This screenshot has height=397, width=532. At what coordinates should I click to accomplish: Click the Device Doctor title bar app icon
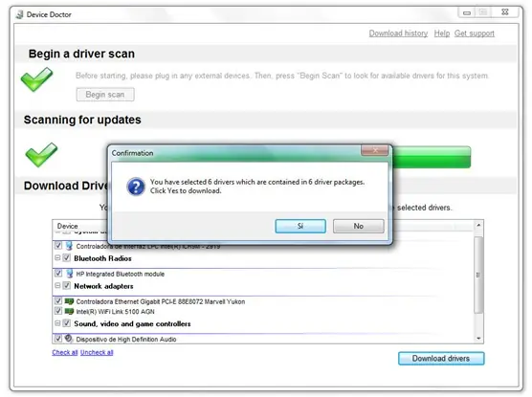(20, 14)
